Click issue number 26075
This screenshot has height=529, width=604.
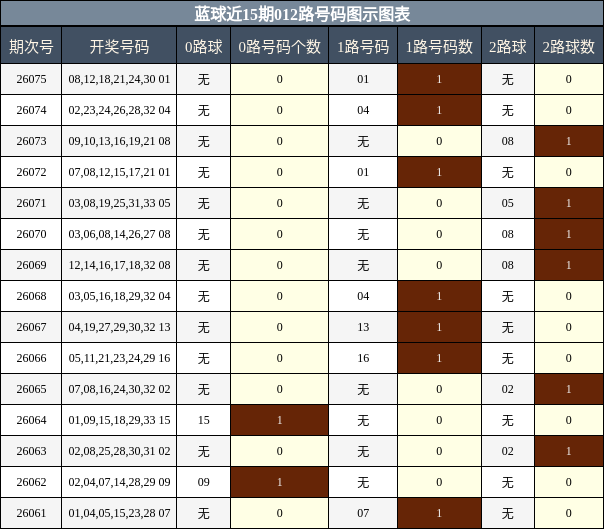coord(31,79)
